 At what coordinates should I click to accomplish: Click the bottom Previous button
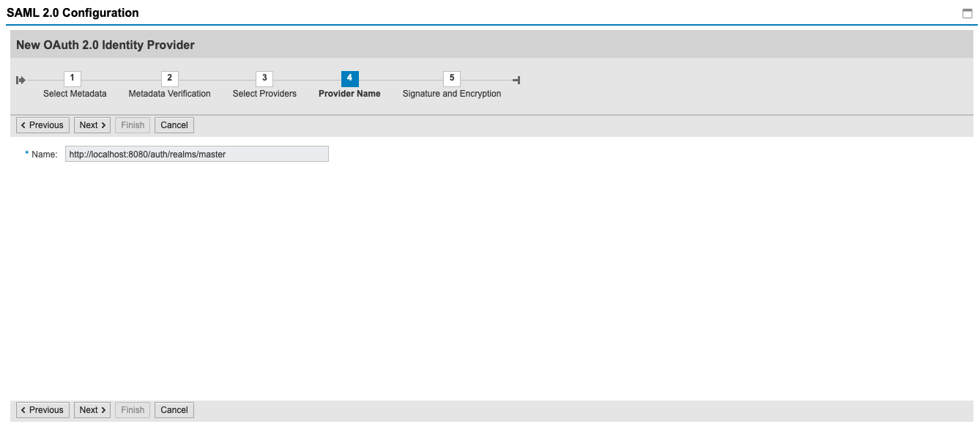point(42,410)
